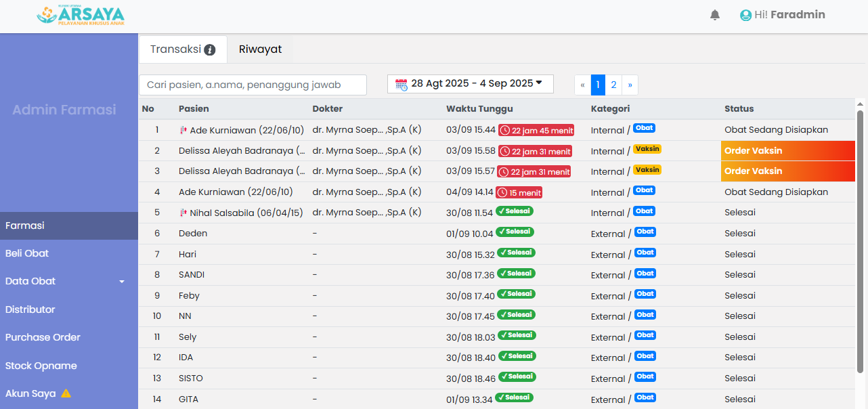The image size is (868, 409).
Task: Go to next page with » arrow
Action: 630,85
